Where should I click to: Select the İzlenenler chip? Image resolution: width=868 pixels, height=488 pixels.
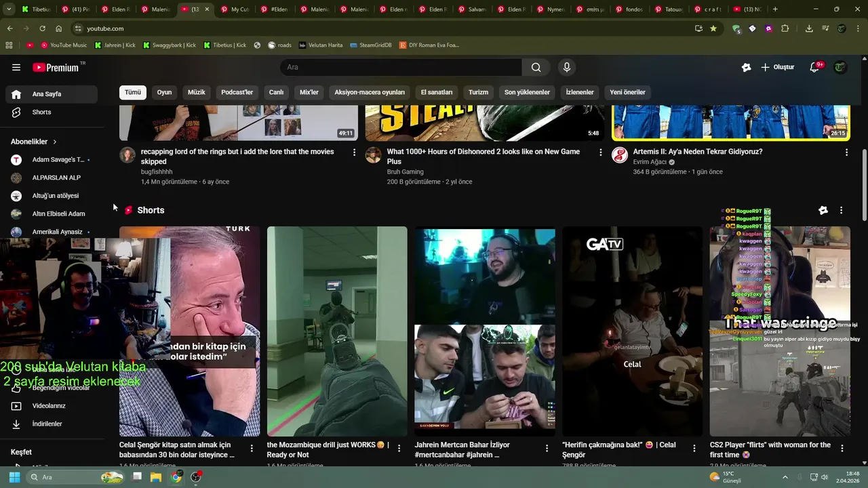click(580, 92)
